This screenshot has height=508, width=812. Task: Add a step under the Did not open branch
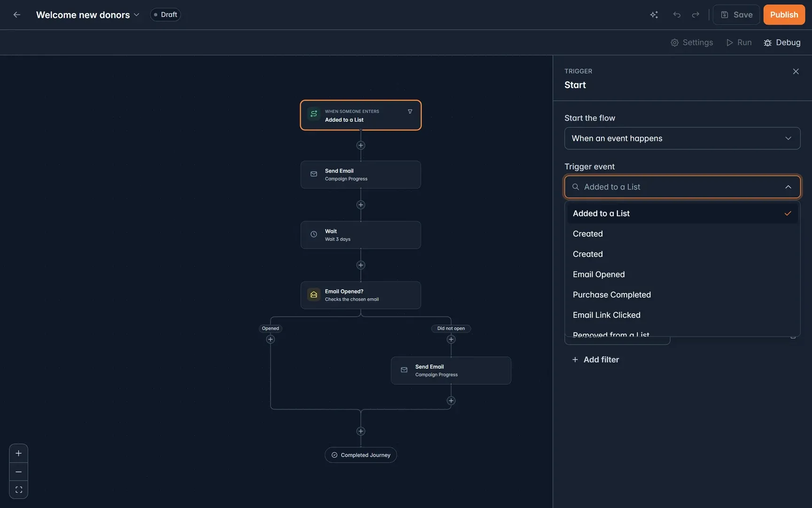(x=451, y=340)
